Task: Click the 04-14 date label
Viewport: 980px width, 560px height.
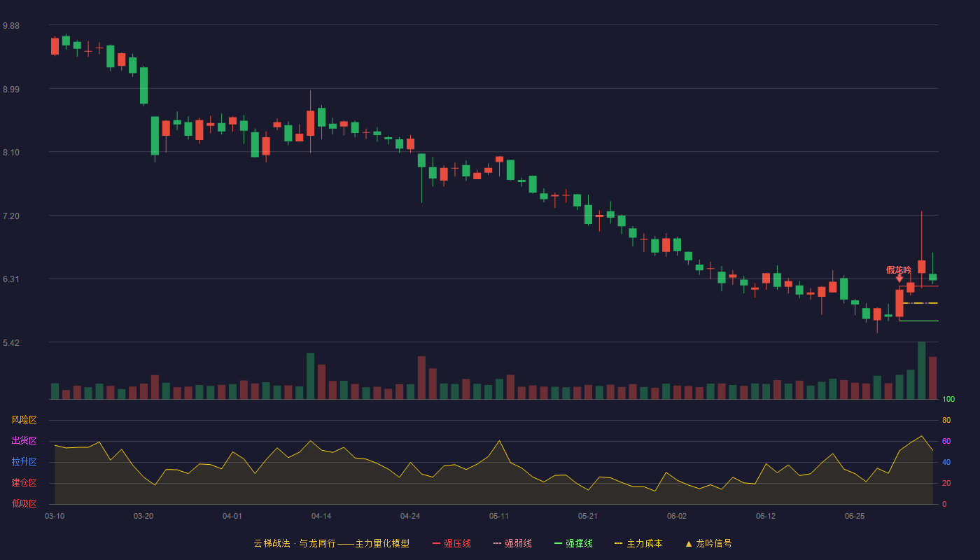Action: 321,516
